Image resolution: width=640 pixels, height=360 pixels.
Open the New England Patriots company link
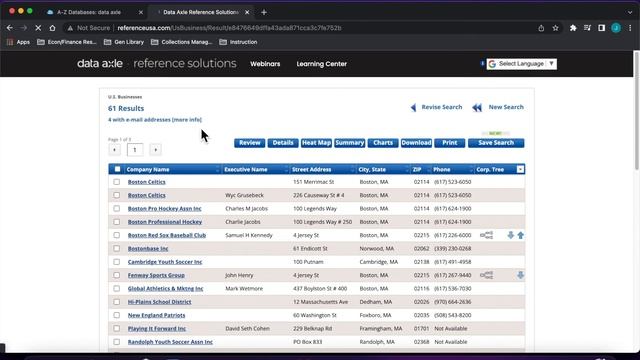pos(156,315)
